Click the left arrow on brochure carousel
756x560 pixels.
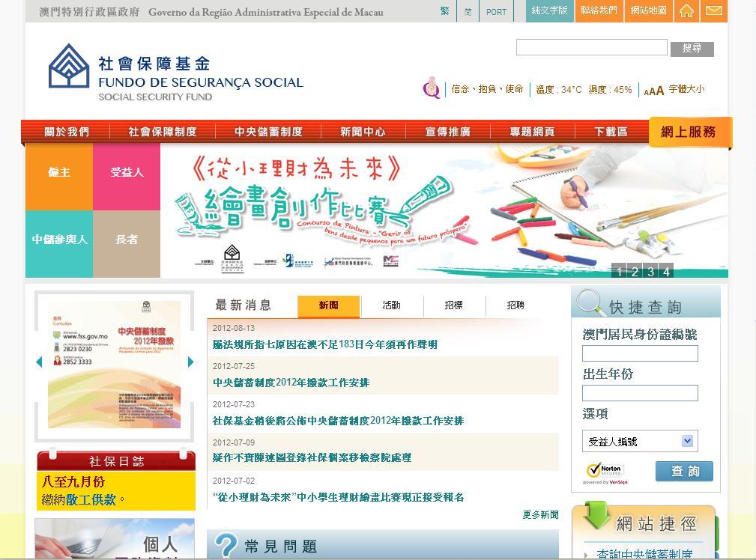tap(39, 362)
